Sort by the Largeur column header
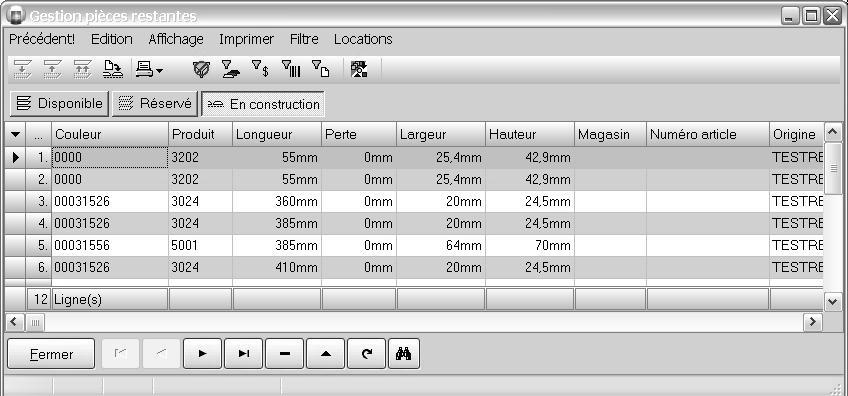The image size is (848, 396). tap(441, 134)
